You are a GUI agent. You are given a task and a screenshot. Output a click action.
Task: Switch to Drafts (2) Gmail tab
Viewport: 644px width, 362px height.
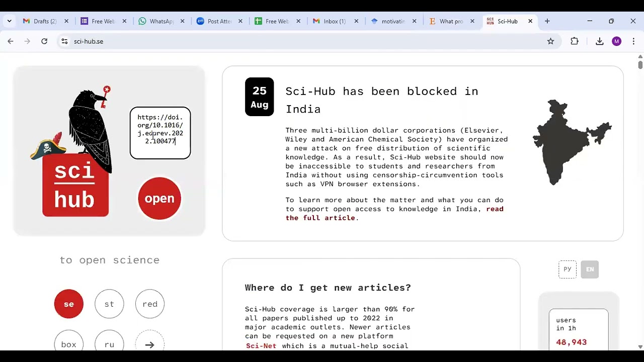coord(45,21)
